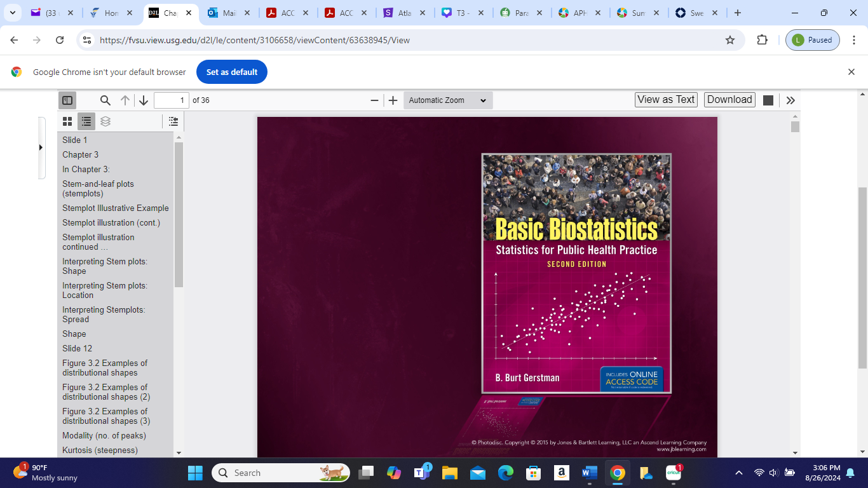Jump to In Chapter 3: outline entry
This screenshot has width=868, height=488.
(86, 169)
